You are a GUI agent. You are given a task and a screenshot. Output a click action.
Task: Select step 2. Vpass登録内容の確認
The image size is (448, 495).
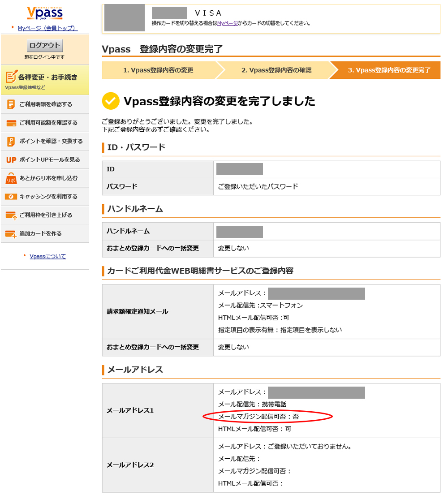(276, 70)
